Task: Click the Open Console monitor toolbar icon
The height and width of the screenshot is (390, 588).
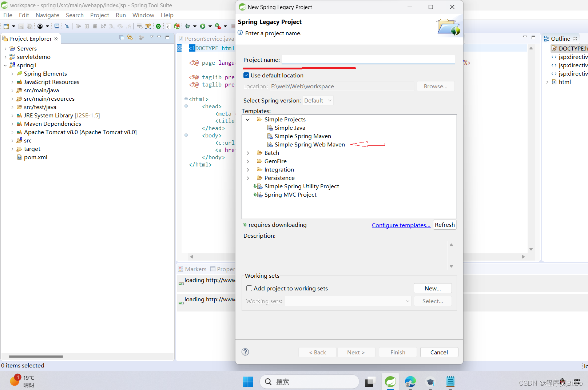Action: coord(57,26)
